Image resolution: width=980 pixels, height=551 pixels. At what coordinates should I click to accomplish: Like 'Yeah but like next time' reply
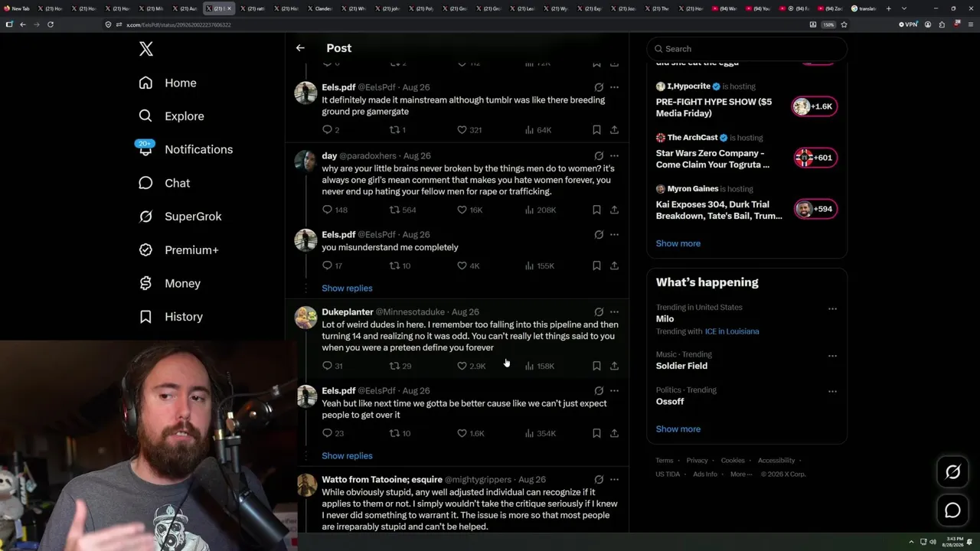(470, 433)
